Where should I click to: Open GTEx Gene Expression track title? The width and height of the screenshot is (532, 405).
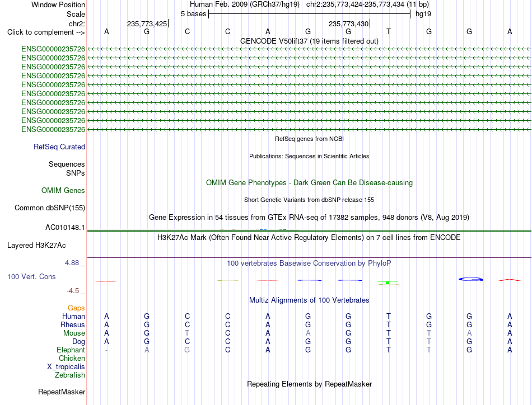click(309, 218)
